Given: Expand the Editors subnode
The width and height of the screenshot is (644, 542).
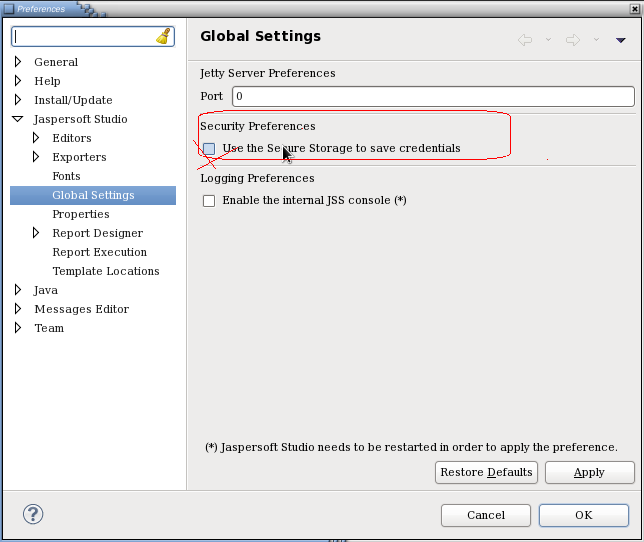Looking at the screenshot, I should coord(36,138).
